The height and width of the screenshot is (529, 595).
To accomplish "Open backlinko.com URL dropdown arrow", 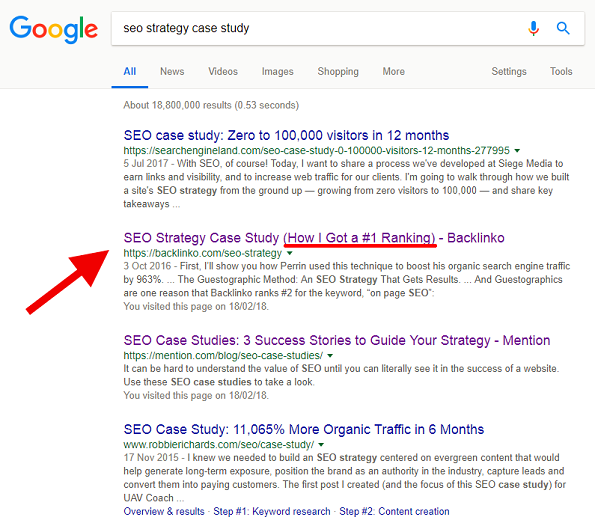I will coord(290,253).
